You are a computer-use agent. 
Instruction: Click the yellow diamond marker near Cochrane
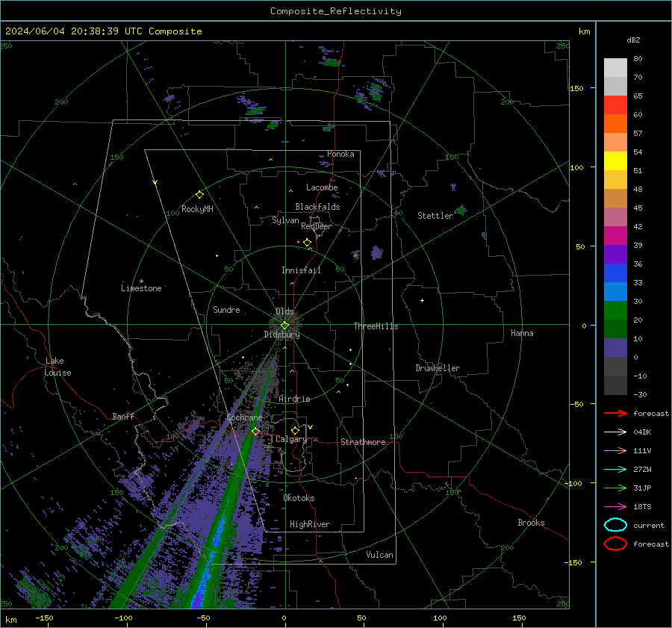255,432
